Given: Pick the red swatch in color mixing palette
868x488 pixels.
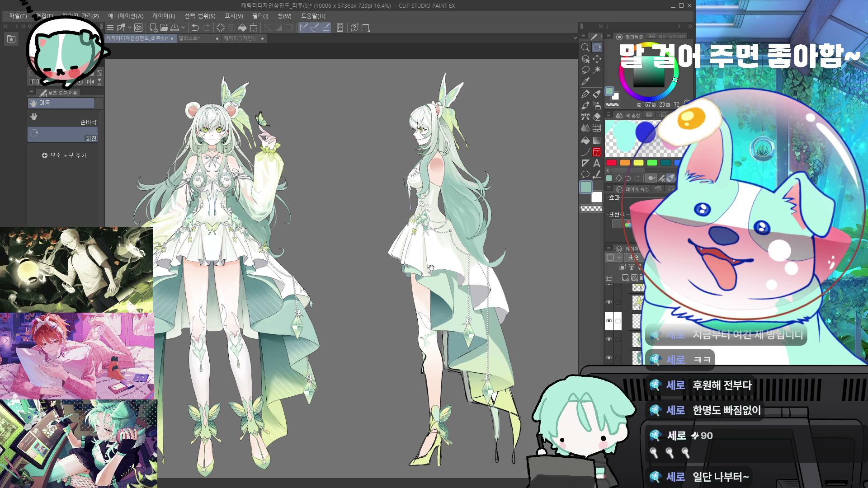Looking at the screenshot, I should tap(611, 163).
